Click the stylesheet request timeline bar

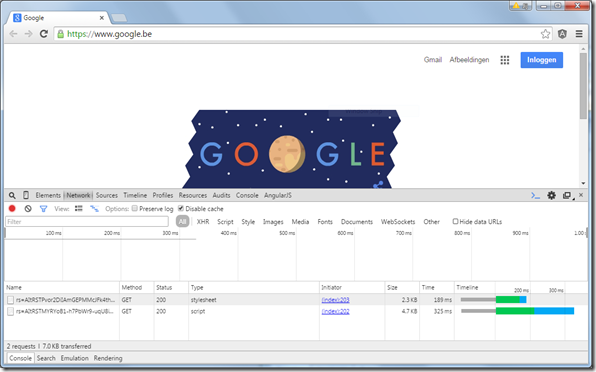click(493, 300)
